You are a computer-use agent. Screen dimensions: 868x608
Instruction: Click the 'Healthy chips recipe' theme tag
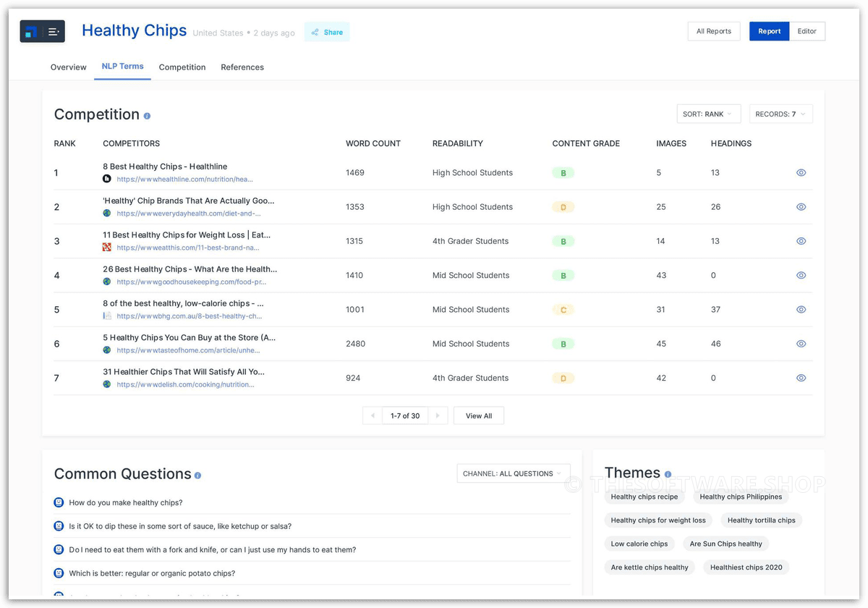(644, 497)
